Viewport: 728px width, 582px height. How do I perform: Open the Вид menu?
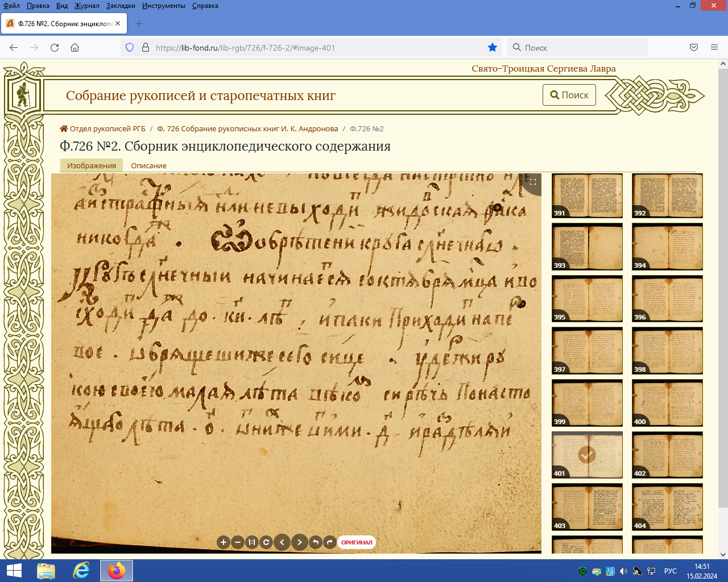click(62, 6)
